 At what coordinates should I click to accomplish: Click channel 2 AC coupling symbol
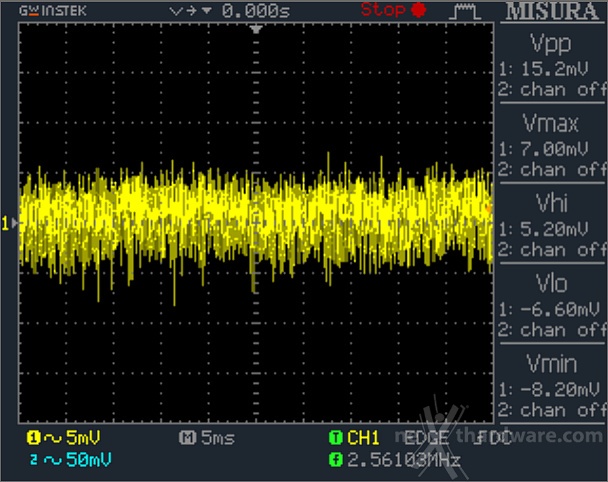pos(52,461)
